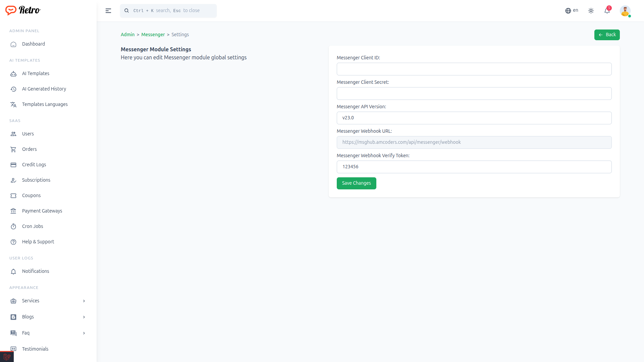The height and width of the screenshot is (362, 644).
Task: Click the Messenger breadcrumb link
Action: click(x=153, y=35)
